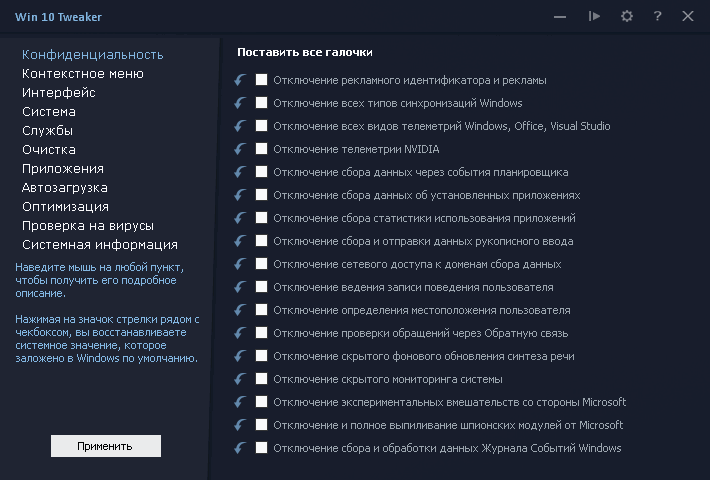Click the play arrow icon in title bar

(x=594, y=16)
